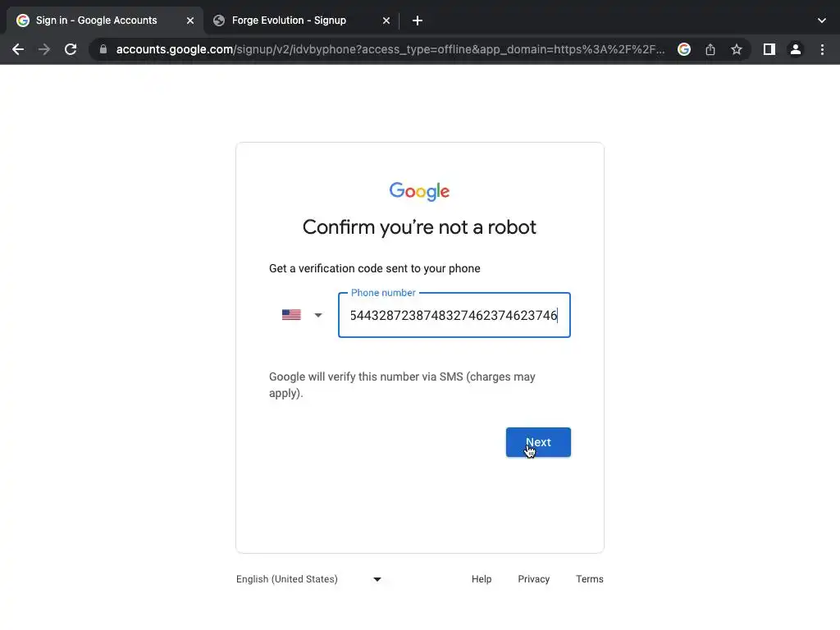
Task: Share this page using share icon
Action: click(710, 49)
